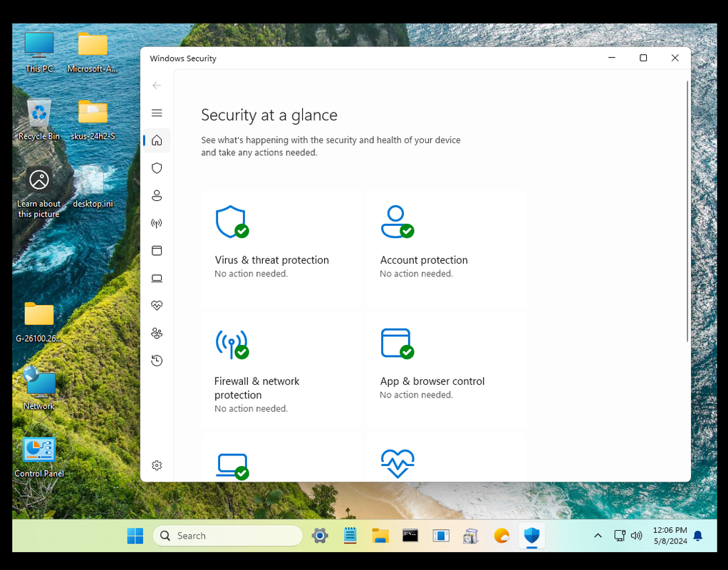
Task: Open notifications bell icon
Action: pyautogui.click(x=697, y=536)
